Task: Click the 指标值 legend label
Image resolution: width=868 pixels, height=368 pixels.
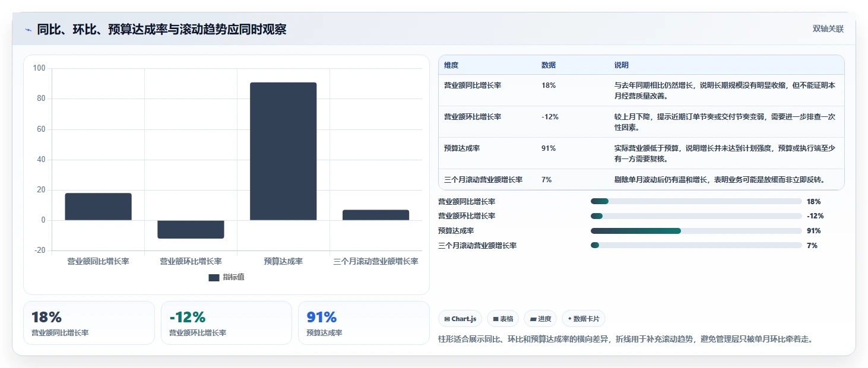Action: pyautogui.click(x=233, y=277)
